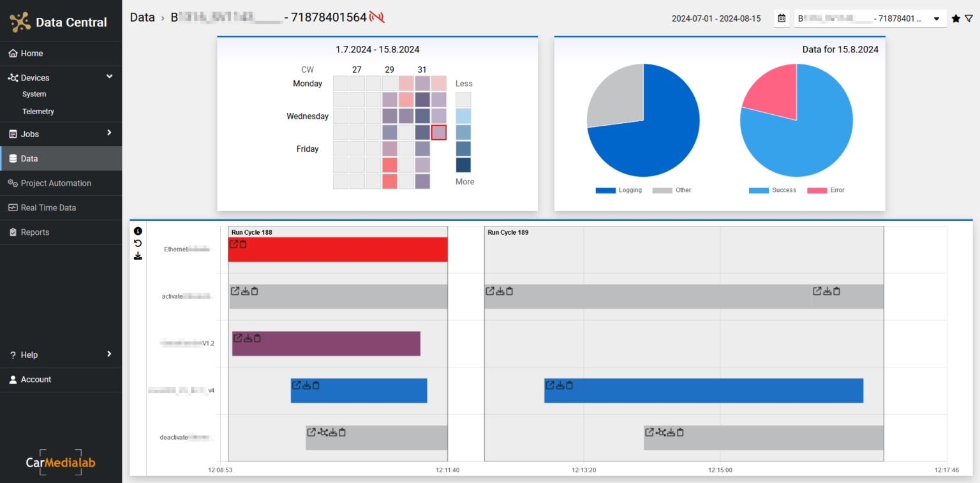Click the download icon below the undo arrow

click(x=138, y=255)
